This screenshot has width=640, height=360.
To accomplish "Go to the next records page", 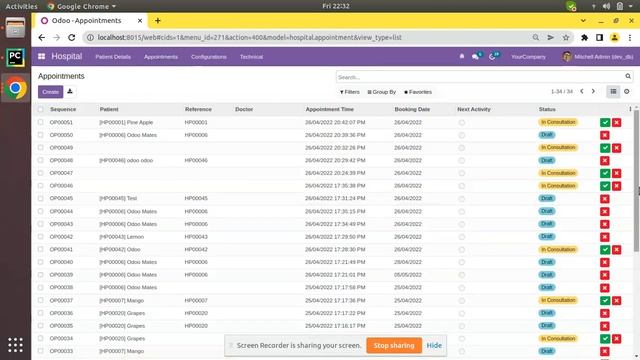I will coord(593,91).
